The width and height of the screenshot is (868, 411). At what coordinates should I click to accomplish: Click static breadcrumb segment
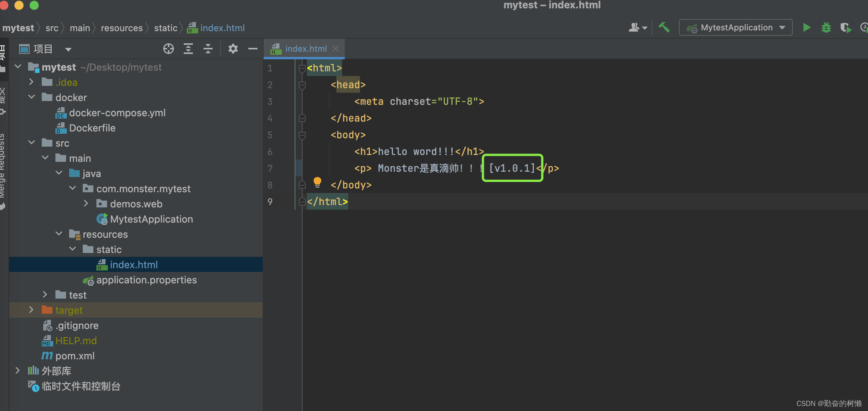166,28
